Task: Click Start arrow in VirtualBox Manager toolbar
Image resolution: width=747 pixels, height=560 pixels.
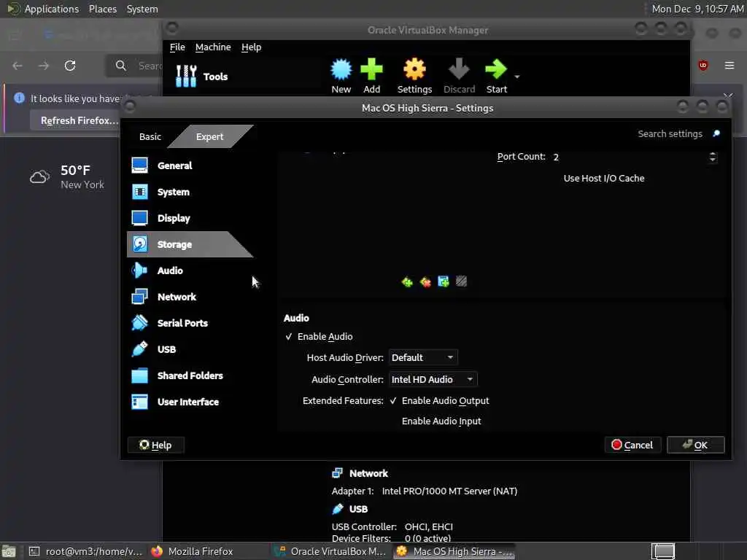Action: click(496, 76)
